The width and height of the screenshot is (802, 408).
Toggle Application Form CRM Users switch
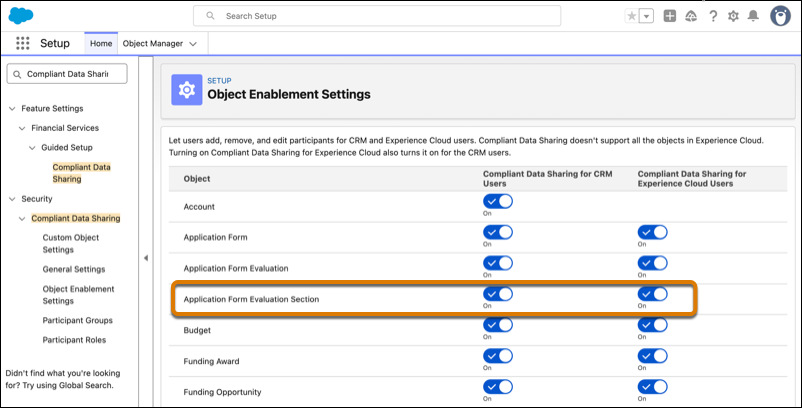tap(498, 232)
